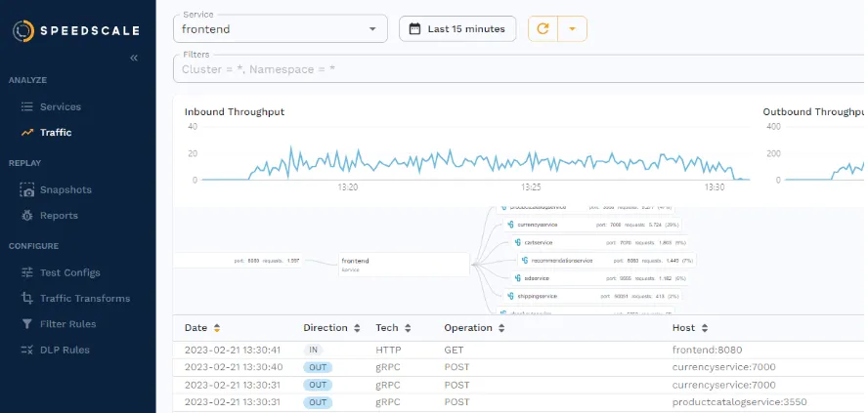Click the gRPC icon beside cartservice node
The width and height of the screenshot is (868, 413).
[x=518, y=242]
